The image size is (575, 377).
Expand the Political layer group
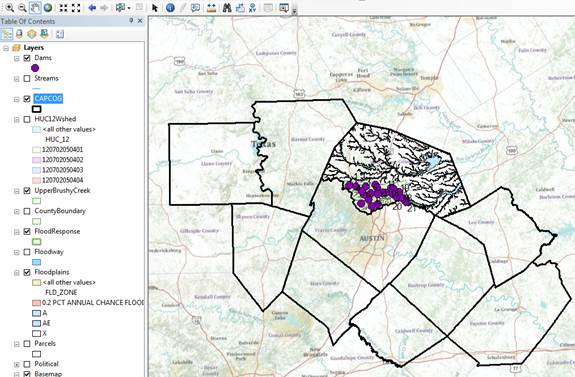(17, 365)
